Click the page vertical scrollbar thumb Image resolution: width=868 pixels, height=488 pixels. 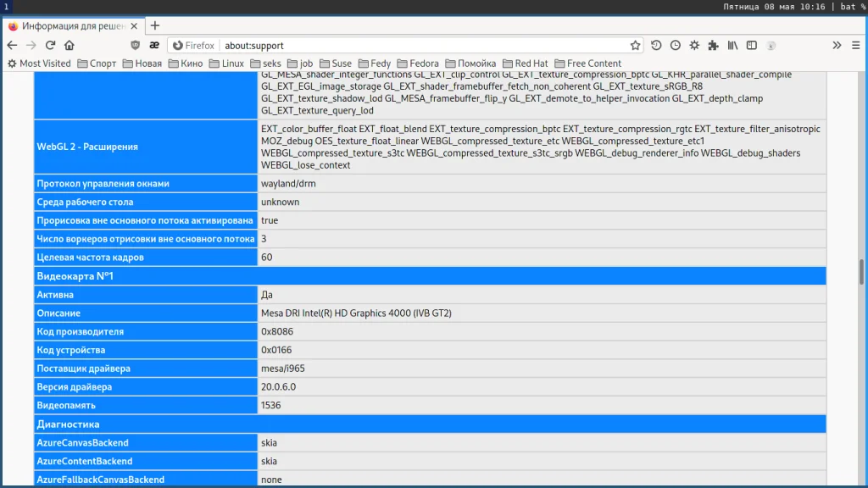861,272
